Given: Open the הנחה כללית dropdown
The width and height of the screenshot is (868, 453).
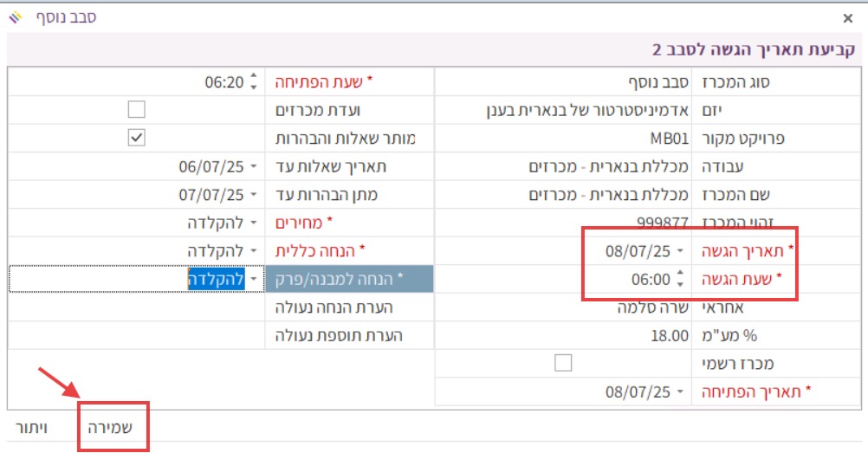Looking at the screenshot, I should 254,251.
